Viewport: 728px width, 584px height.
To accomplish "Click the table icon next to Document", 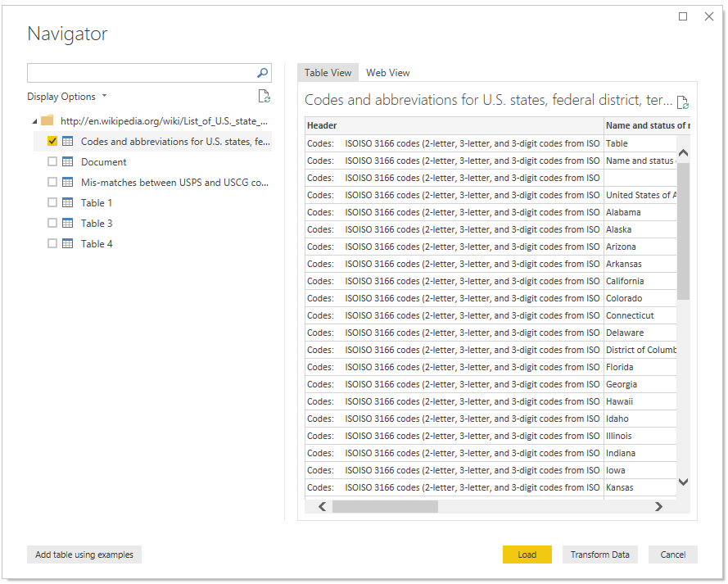I will (x=68, y=162).
